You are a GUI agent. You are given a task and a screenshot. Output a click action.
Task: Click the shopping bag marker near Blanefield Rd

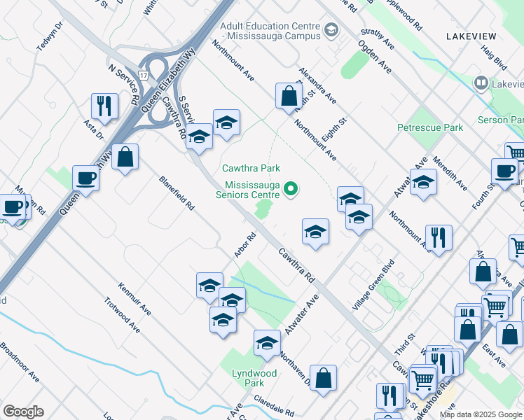click(125, 157)
